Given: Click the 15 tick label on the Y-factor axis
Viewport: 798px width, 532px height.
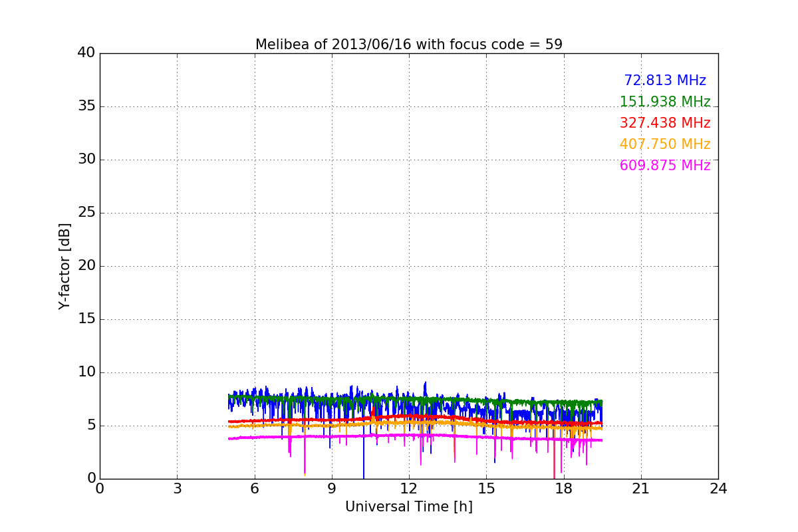Looking at the screenshot, I should click(x=86, y=319).
